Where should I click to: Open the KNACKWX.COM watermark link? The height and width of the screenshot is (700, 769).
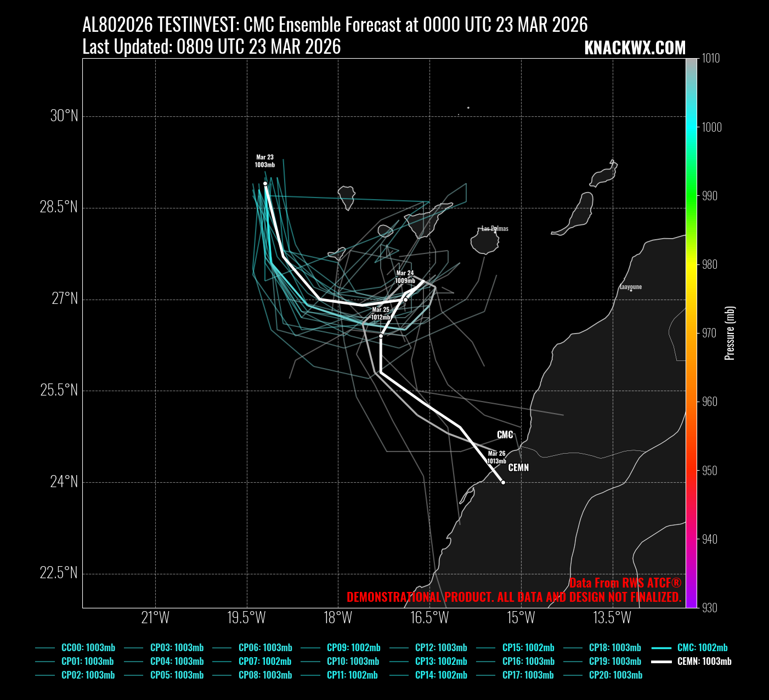pyautogui.click(x=635, y=48)
